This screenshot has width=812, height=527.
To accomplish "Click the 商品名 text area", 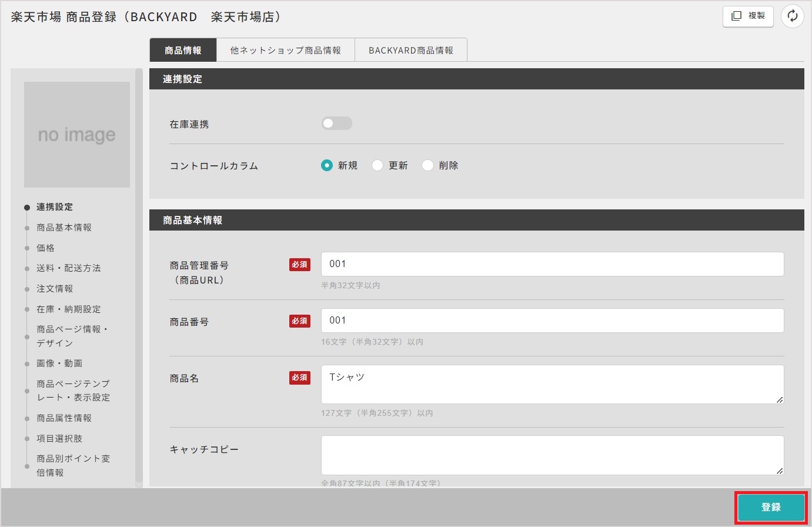I will (x=552, y=384).
